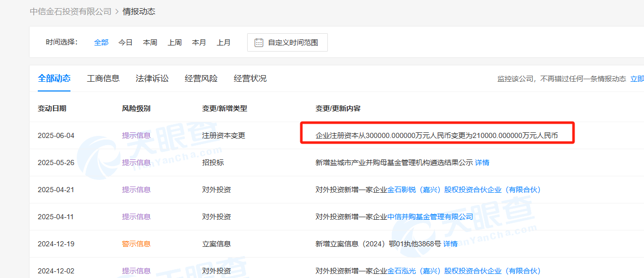This screenshot has height=278, width=644.
Task: View 详情 for case (2024)鄂01执他3868号
Action: tap(450, 244)
